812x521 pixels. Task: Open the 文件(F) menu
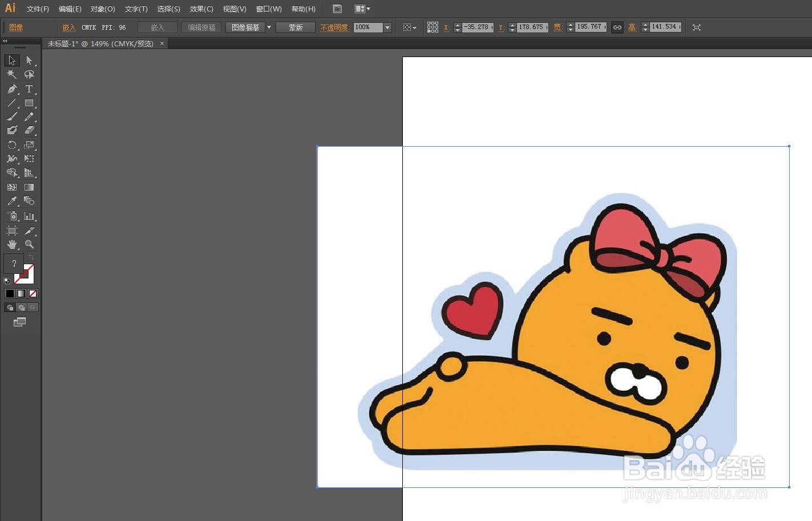click(38, 9)
